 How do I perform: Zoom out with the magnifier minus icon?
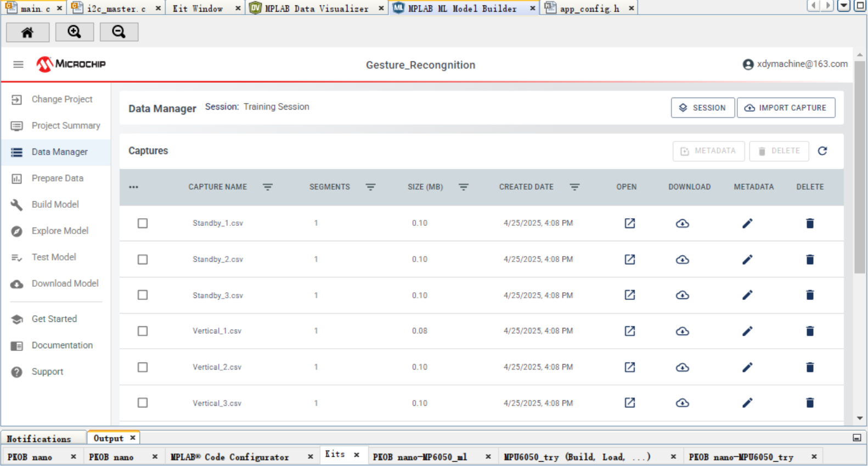pos(119,32)
